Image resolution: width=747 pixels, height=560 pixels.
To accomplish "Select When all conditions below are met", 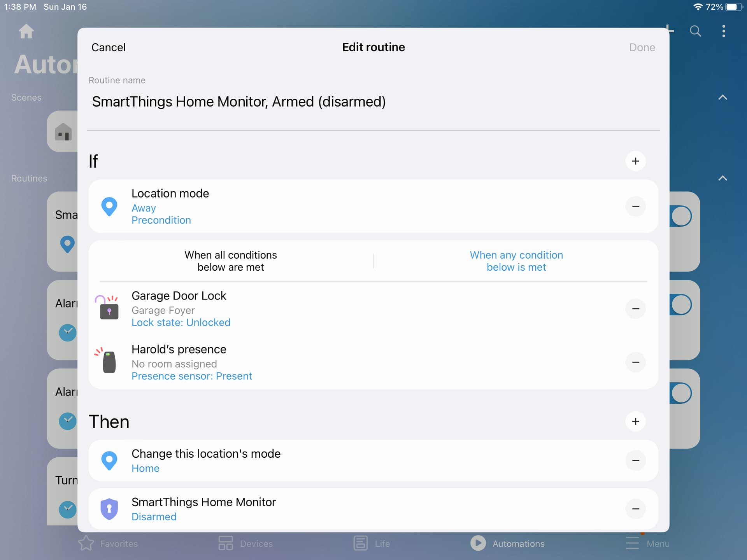I will pos(230,261).
